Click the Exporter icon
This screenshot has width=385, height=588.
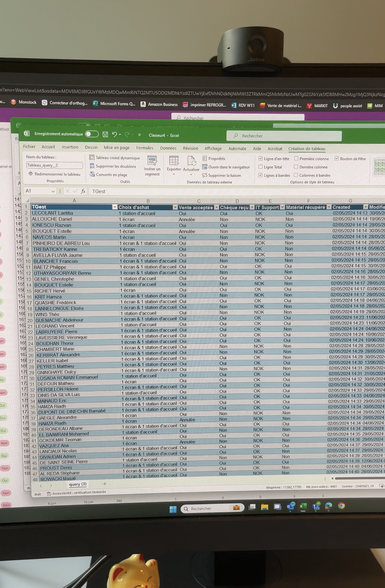(x=174, y=161)
